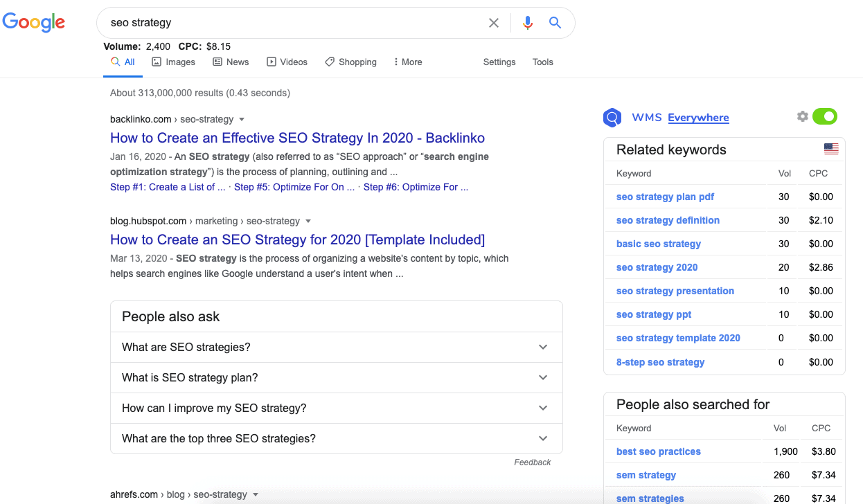Screen dimensions: 863x504
Task: Click the blue search magnifier icon
Action: 555,23
